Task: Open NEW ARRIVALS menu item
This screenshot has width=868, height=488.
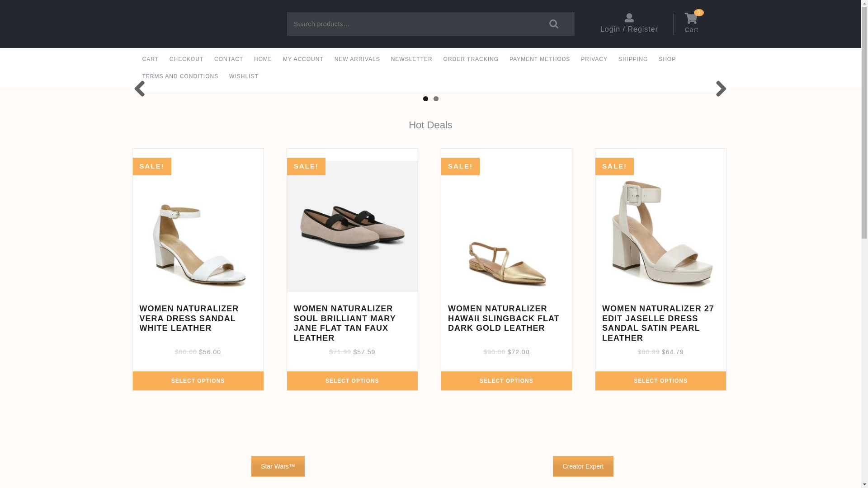Action: point(357,59)
